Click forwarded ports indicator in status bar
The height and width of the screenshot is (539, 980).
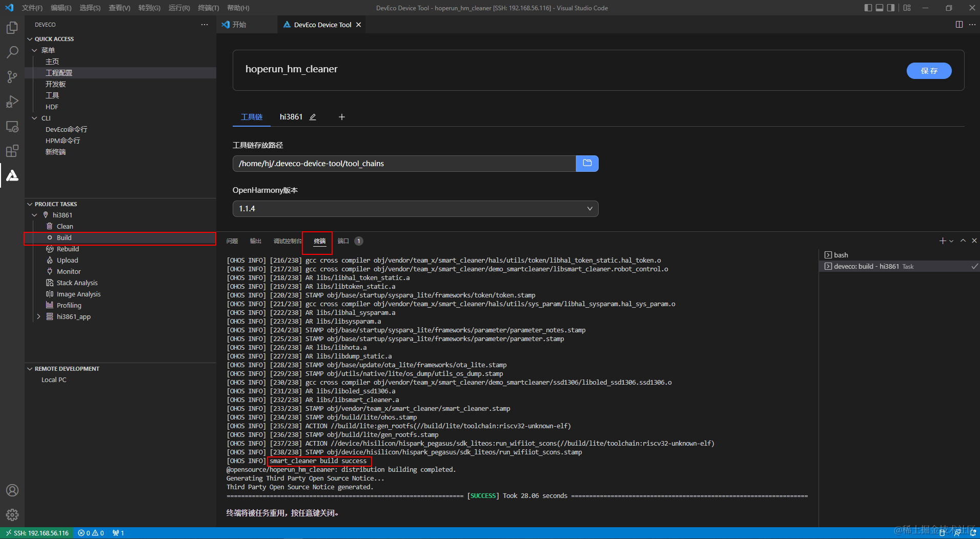coord(118,533)
